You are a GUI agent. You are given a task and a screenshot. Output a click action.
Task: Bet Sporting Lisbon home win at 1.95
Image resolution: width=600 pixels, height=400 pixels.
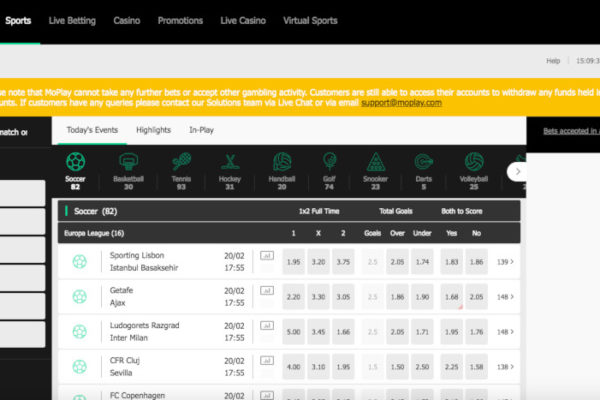293,262
